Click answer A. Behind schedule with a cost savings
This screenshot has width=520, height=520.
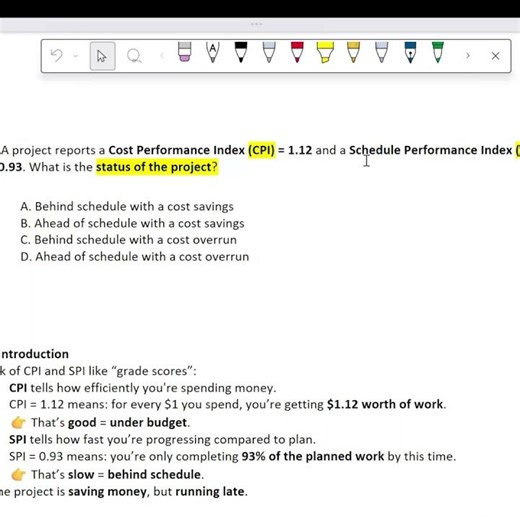click(x=127, y=207)
